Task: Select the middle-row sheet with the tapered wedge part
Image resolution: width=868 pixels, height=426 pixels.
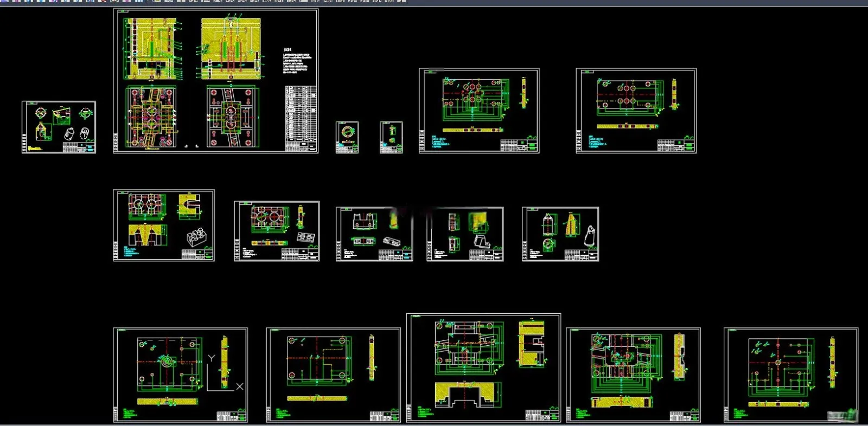Action: pos(560,234)
